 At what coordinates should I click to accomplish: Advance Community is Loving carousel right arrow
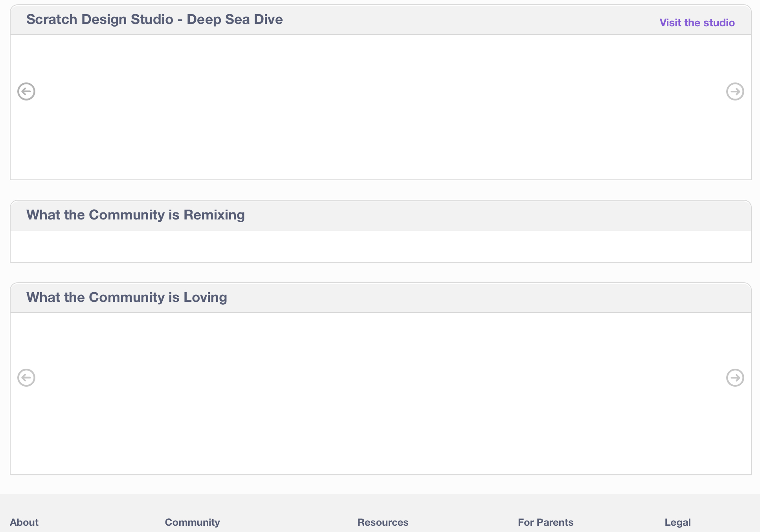(735, 378)
